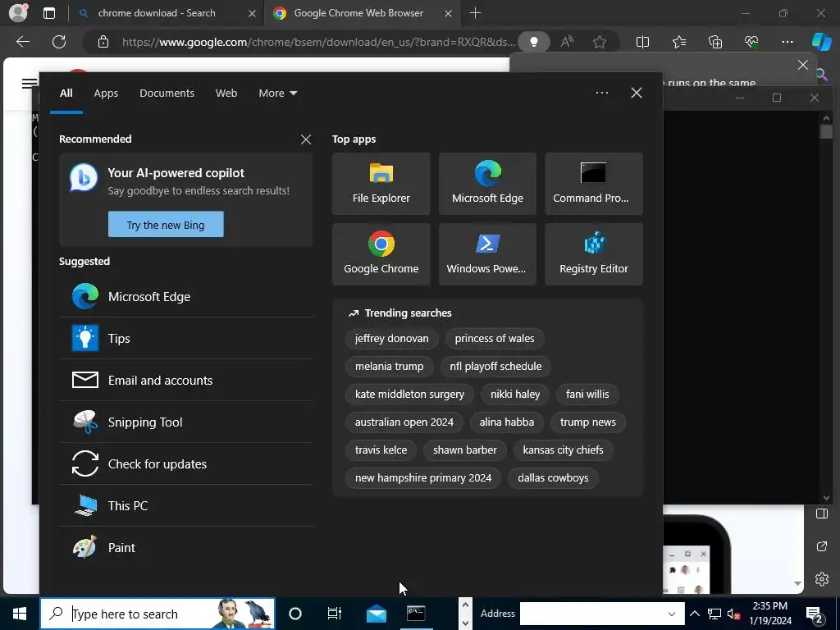Click the muted volume tray icon
840x630 pixels.
pyautogui.click(x=734, y=614)
